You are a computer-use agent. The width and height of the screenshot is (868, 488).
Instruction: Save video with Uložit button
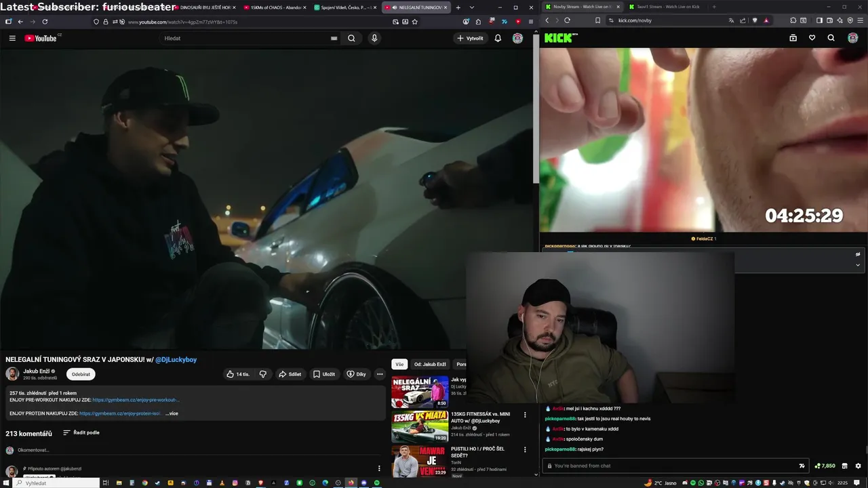[324, 374]
